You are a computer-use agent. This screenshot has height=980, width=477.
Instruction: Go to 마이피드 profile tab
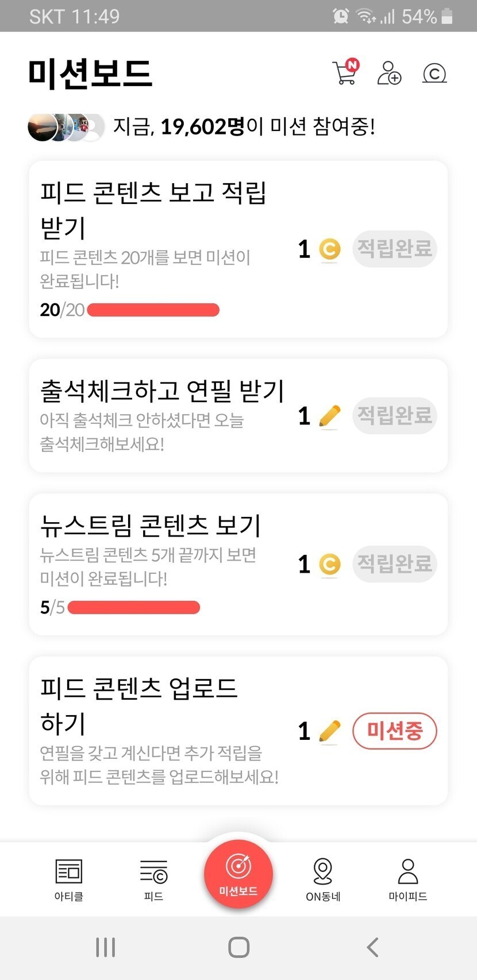pyautogui.click(x=407, y=879)
